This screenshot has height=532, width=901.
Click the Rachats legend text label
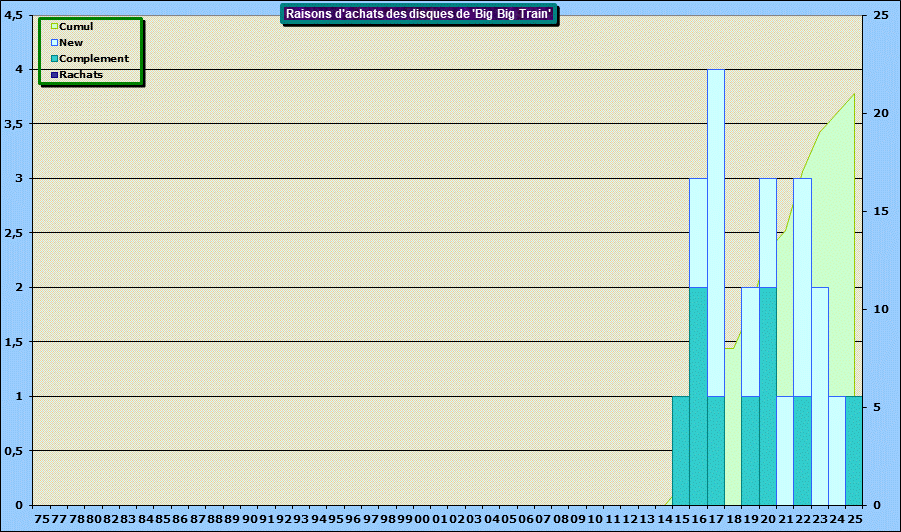click(x=81, y=75)
